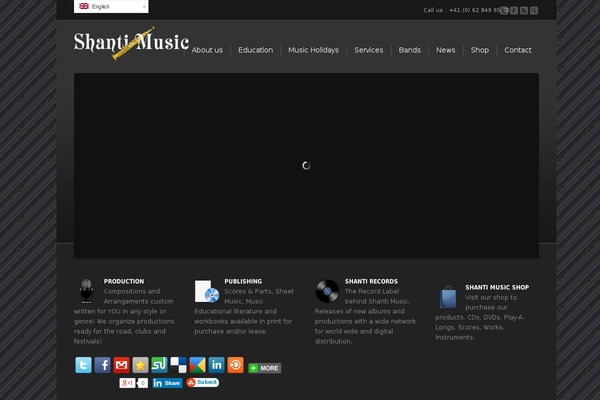Share on Delicious checkered icon
The width and height of the screenshot is (600, 400).
pos(178,365)
